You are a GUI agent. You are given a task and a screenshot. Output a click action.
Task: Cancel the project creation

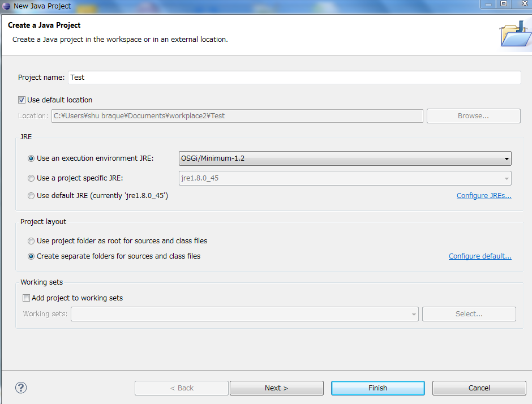(479, 388)
